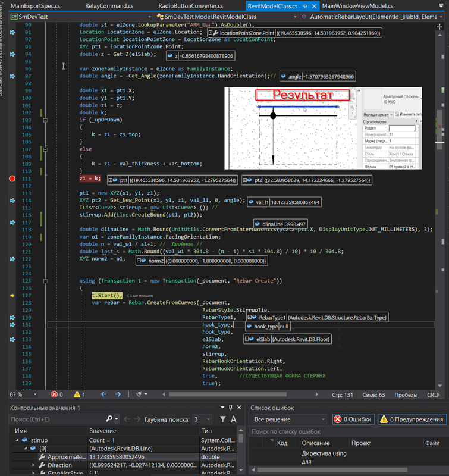Image resolution: width=449 pixels, height=476 pixels.
Task: Click the editor horizontal scrollbar thumb
Action: tap(228, 394)
